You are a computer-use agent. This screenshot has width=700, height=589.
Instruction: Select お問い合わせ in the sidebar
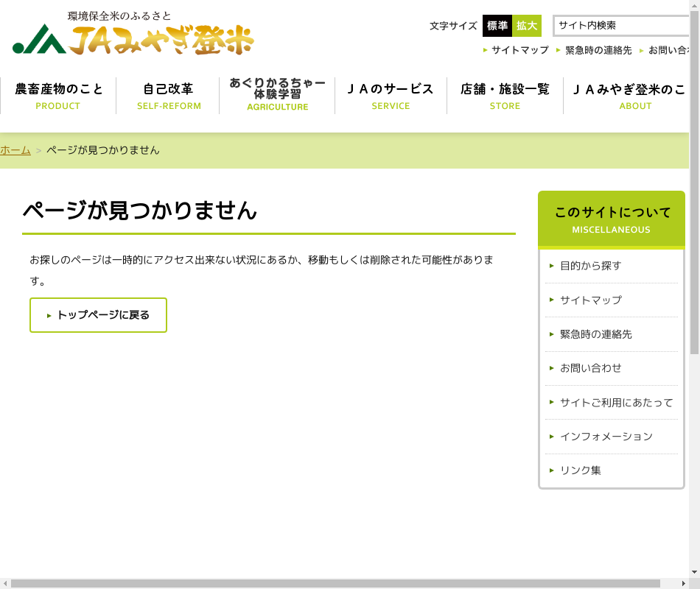click(x=590, y=368)
